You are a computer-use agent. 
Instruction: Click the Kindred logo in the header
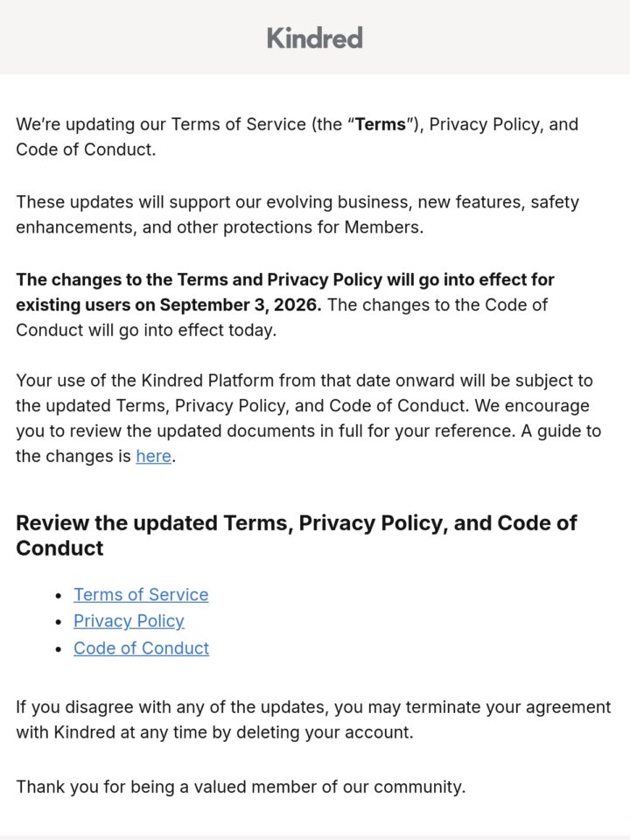(315, 38)
